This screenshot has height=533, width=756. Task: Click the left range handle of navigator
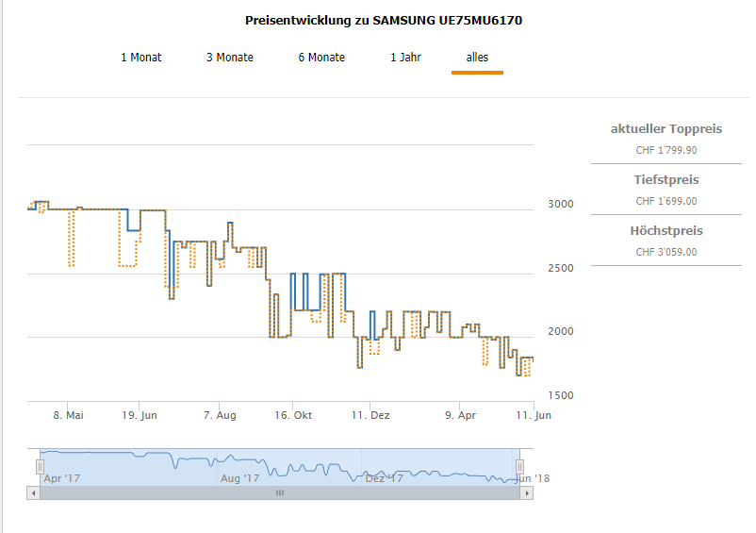pos(40,466)
